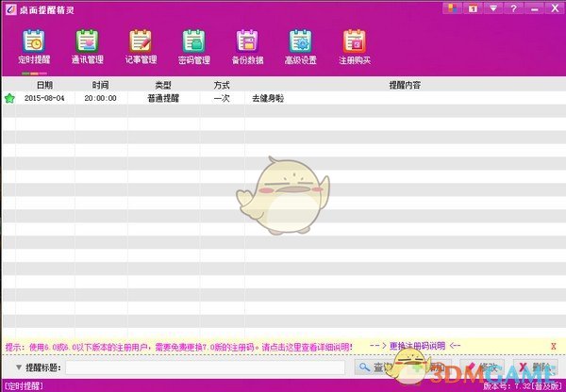Open the 定时提醒 timed reminder section

pos(33,45)
